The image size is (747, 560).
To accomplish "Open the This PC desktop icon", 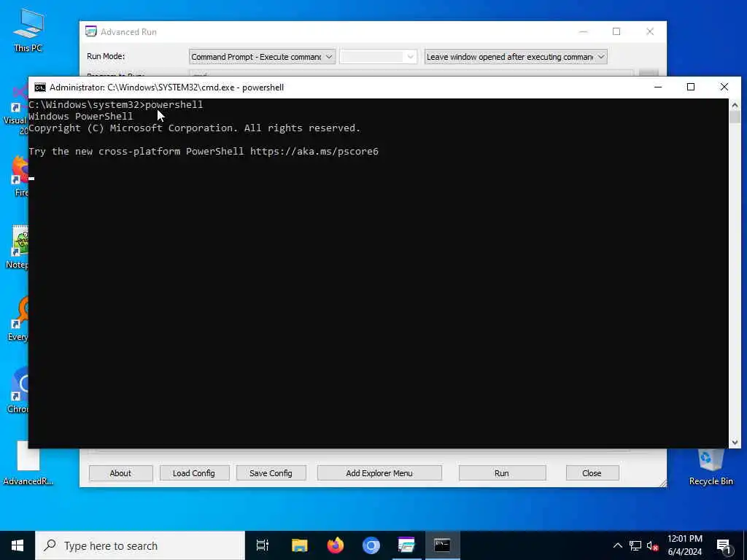I will coord(28,31).
